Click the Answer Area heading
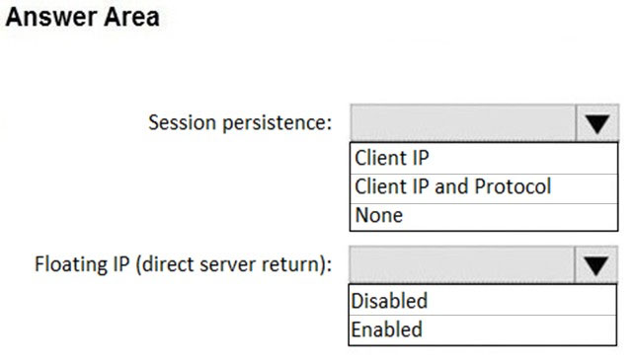Screen dimensions: 633x364 [83, 18]
